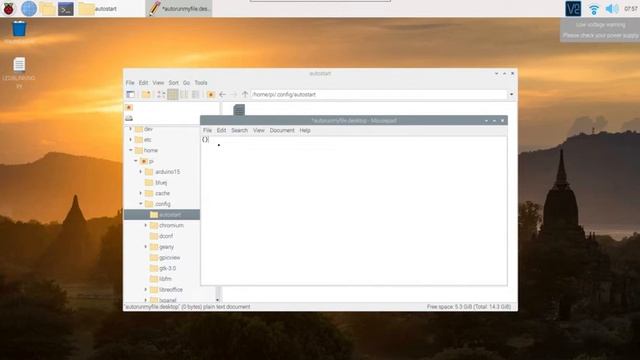Open Tools menu in file manager

200,83
